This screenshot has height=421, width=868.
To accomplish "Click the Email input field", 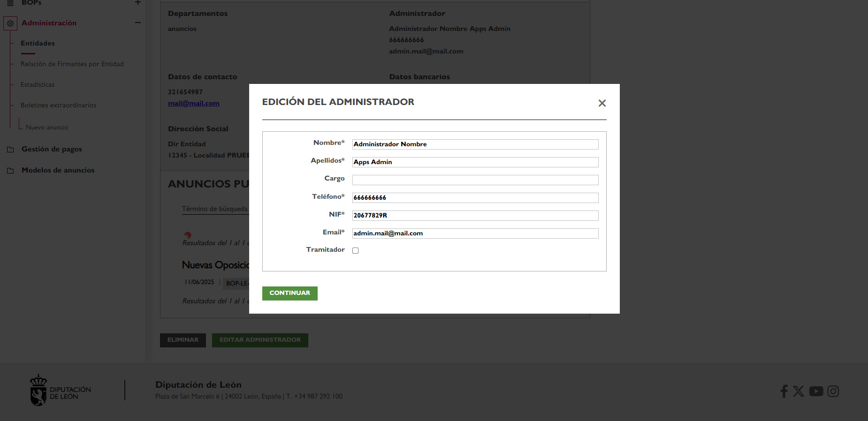I will click(475, 233).
